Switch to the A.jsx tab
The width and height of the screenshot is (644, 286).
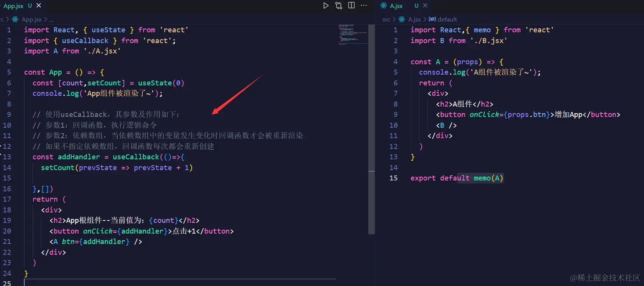pyautogui.click(x=395, y=5)
